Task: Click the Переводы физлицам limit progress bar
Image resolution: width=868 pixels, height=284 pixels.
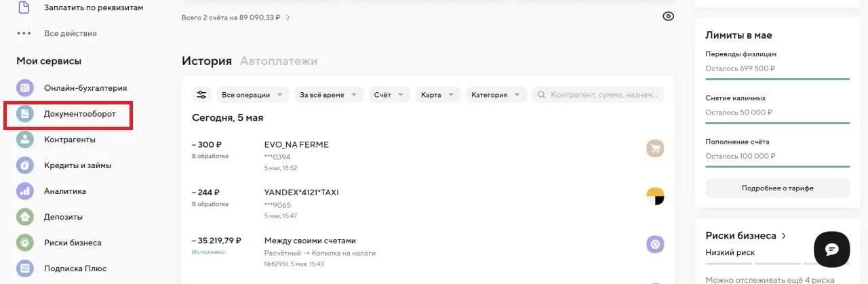Action: 777,79
